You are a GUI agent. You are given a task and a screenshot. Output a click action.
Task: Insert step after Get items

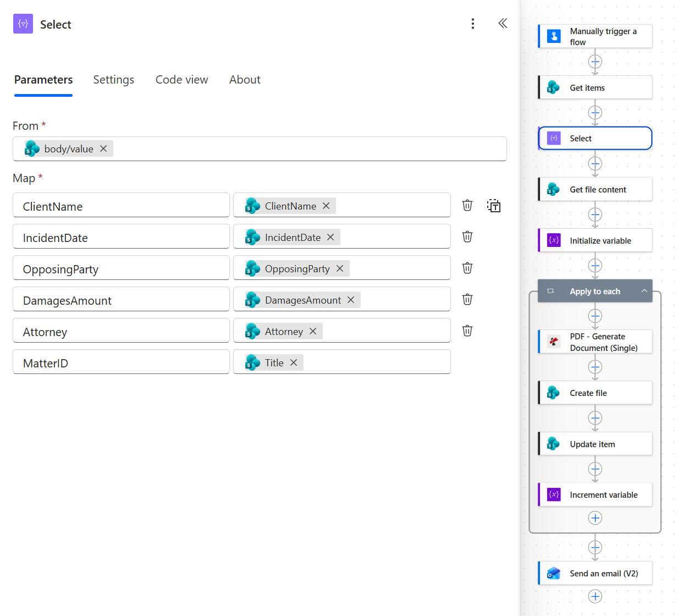(x=595, y=113)
